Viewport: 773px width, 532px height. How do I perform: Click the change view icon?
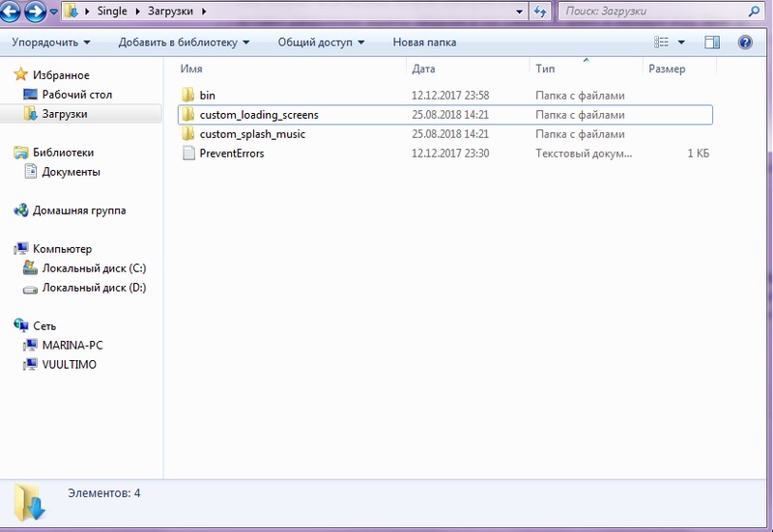662,42
